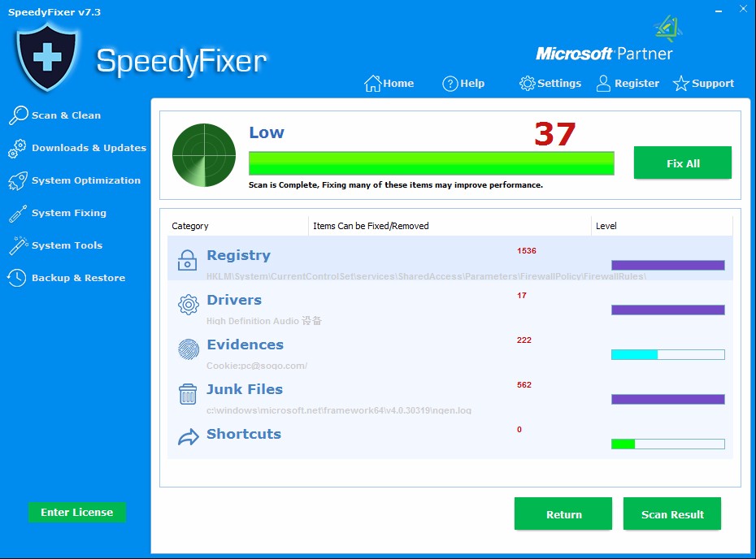This screenshot has width=756, height=559.
Task: Click the Junk Files trash can icon
Action: 188,394
